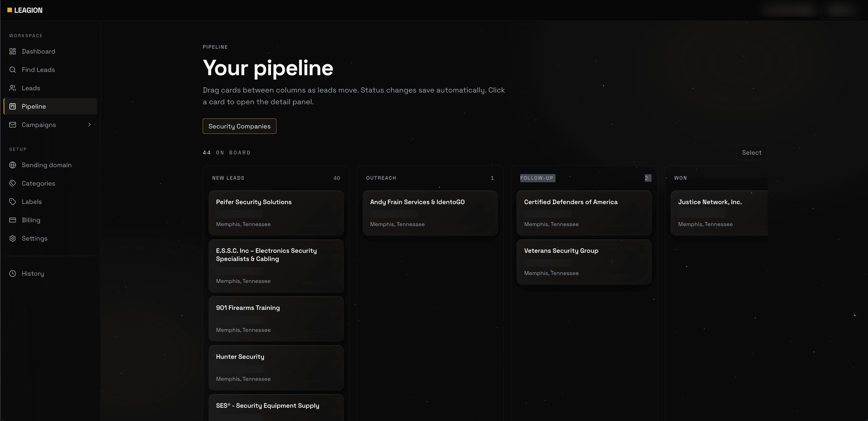Open Sending domain setup
Viewport: 868px width, 421px height.
[x=50, y=165]
